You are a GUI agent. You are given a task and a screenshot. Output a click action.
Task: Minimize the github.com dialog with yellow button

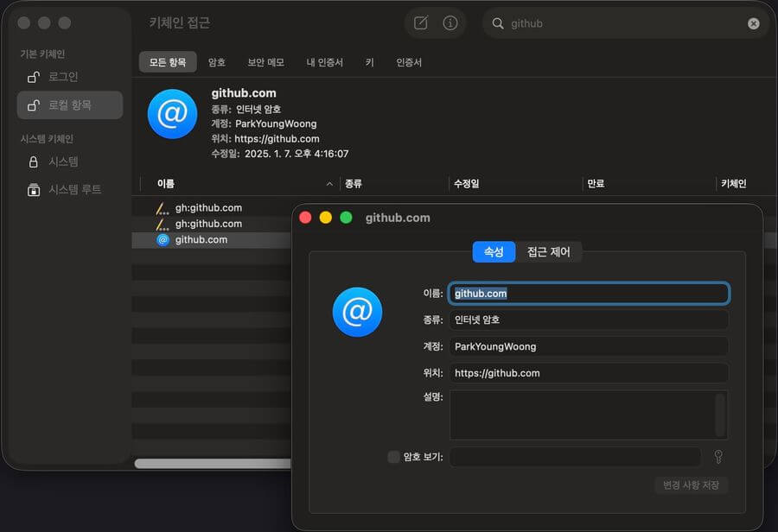[x=326, y=218]
